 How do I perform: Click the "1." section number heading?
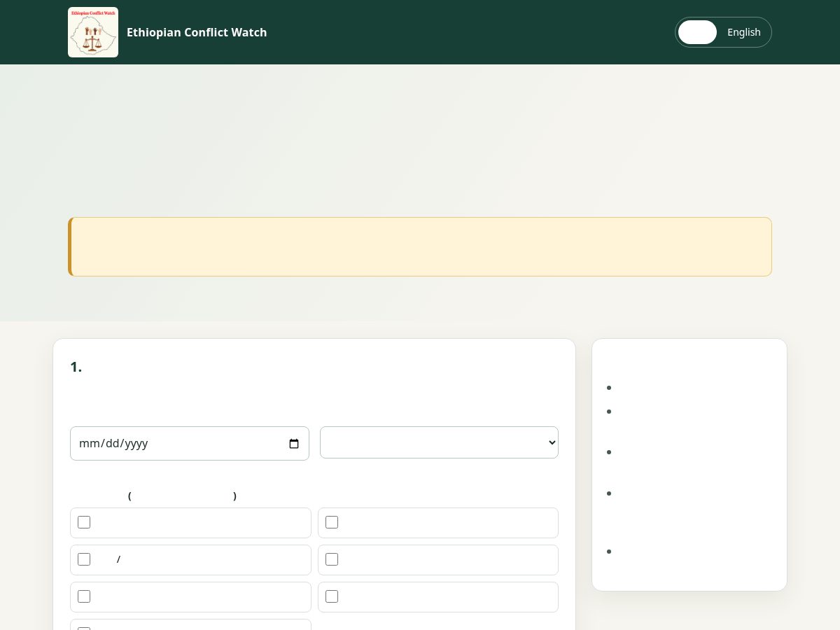pyautogui.click(x=76, y=367)
